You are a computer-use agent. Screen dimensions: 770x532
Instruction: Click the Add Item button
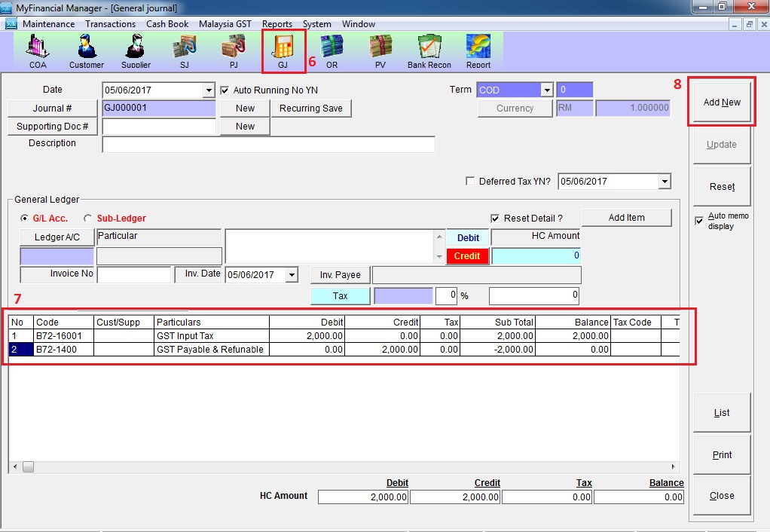626,218
